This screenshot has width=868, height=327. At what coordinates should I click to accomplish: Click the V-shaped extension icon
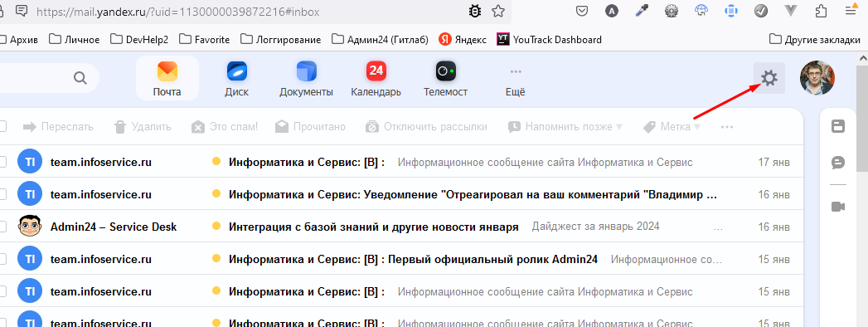(x=792, y=11)
